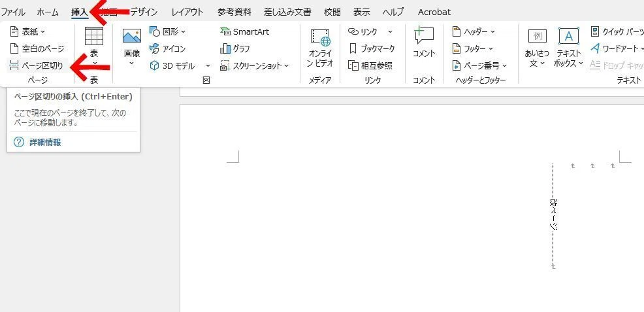The image size is (644, 312).
Task: Insert a グラフ chart
Action: point(235,48)
